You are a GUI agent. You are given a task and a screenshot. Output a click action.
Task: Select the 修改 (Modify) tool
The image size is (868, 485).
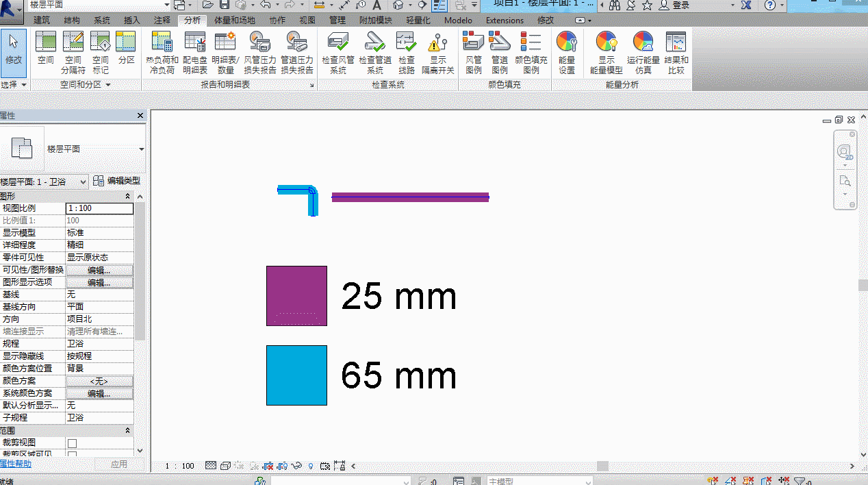tap(14, 52)
